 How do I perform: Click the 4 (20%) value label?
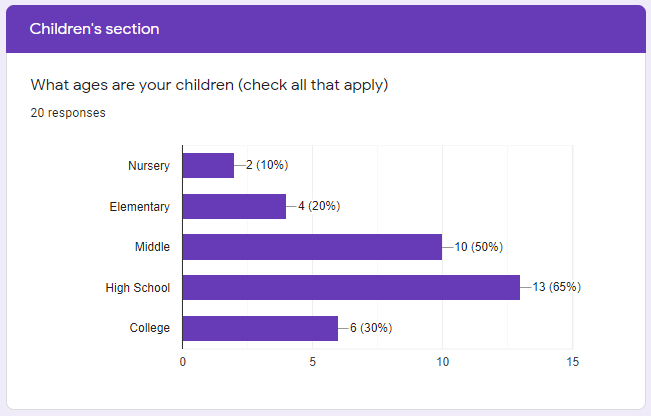coord(319,207)
